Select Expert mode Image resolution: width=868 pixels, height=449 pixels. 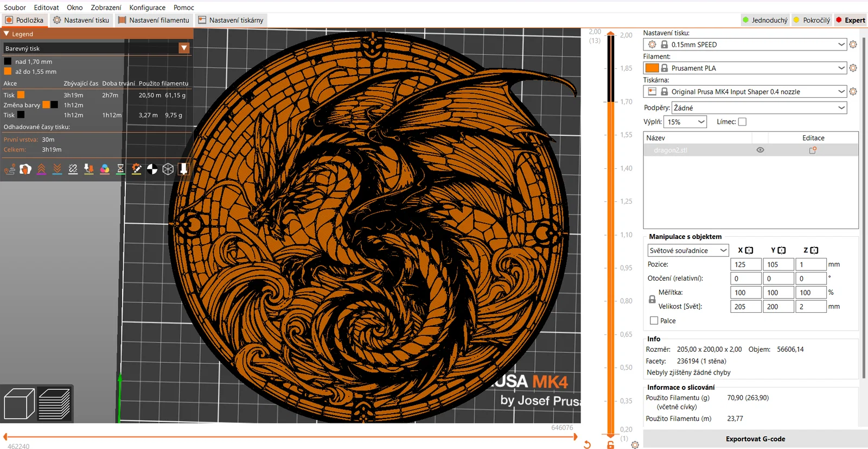click(x=851, y=20)
